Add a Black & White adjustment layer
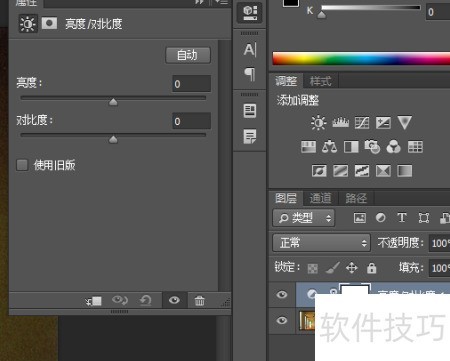 [351, 147]
